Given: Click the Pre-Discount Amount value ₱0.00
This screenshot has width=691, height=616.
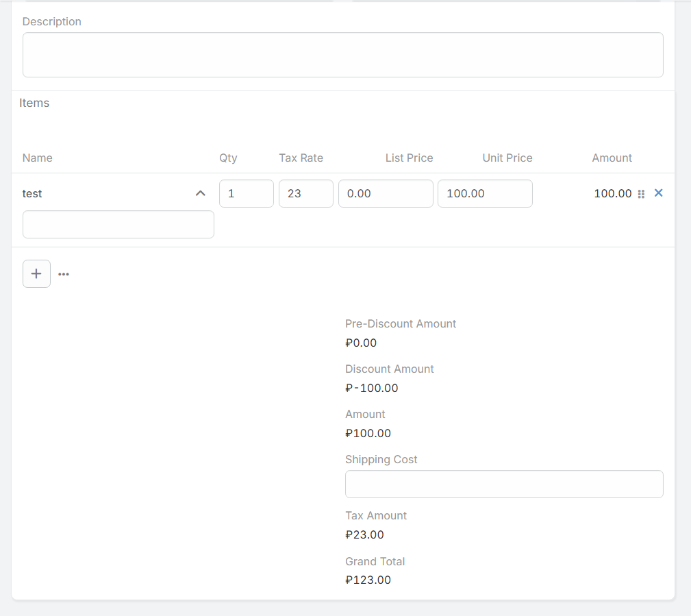Looking at the screenshot, I should (x=361, y=343).
